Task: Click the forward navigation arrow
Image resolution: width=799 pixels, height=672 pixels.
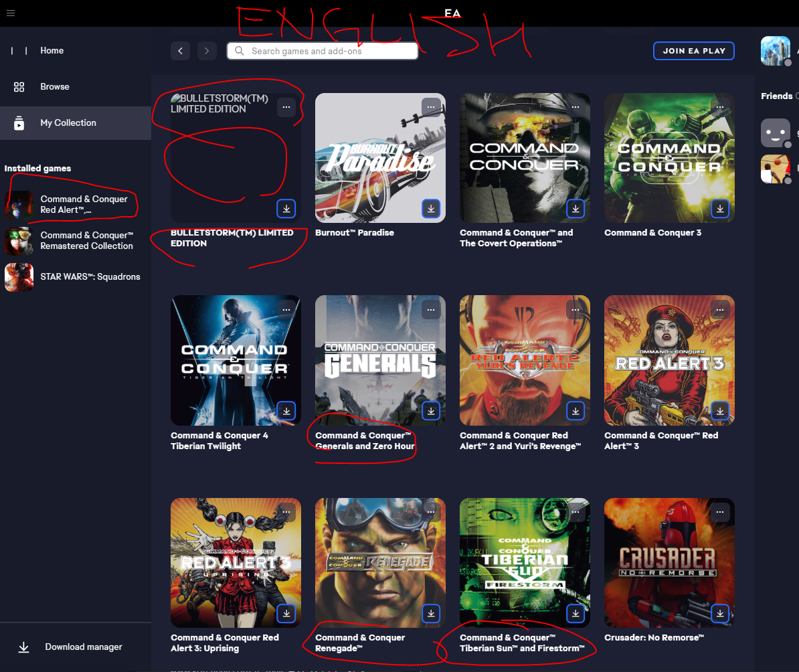Action: (207, 51)
